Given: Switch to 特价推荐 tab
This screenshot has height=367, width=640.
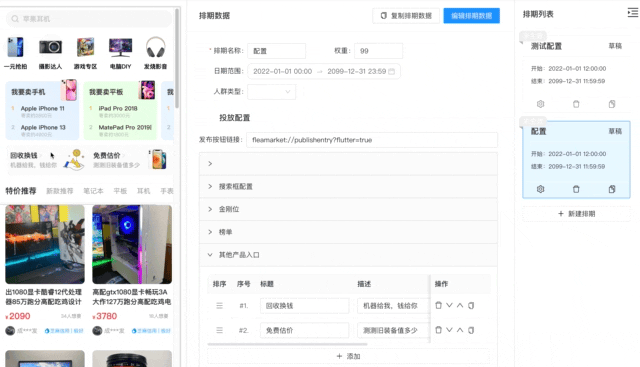Looking at the screenshot, I should tap(21, 191).
